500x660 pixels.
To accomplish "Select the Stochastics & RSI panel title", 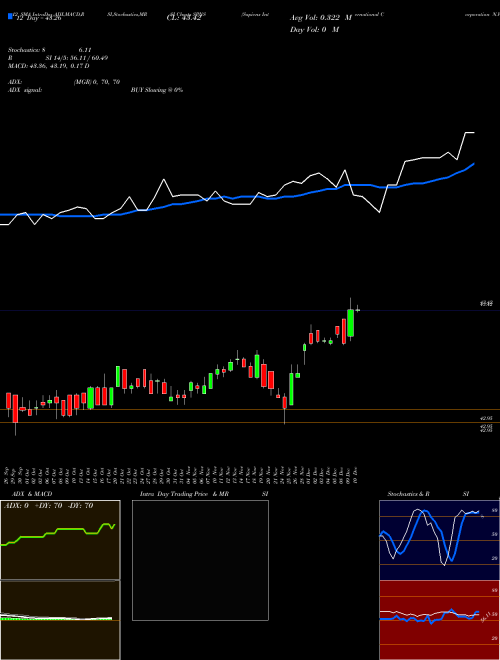I will pos(428,494).
